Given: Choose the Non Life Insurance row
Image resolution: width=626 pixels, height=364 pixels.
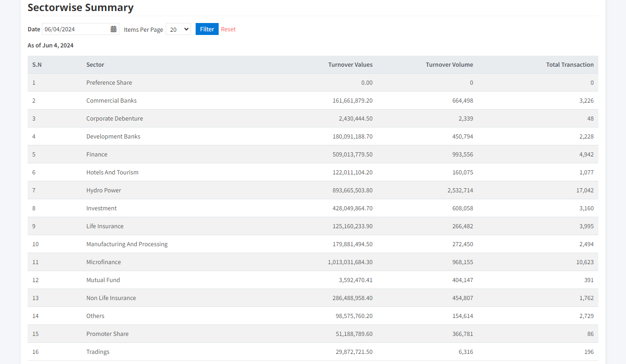Looking at the screenshot, I should [111, 298].
